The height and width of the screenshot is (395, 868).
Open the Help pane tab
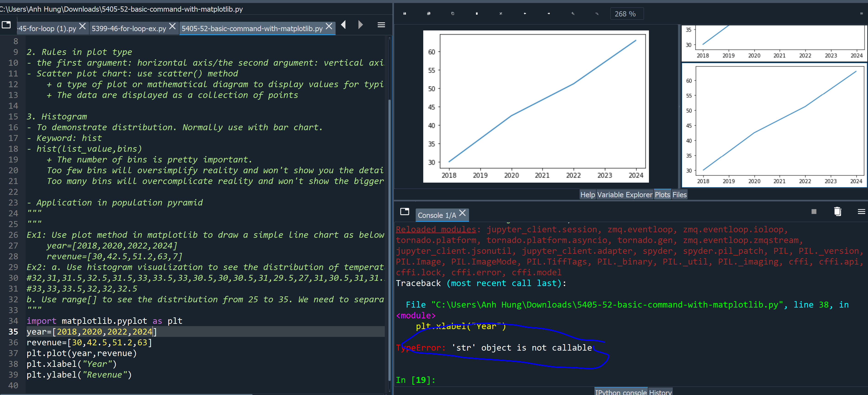(587, 195)
